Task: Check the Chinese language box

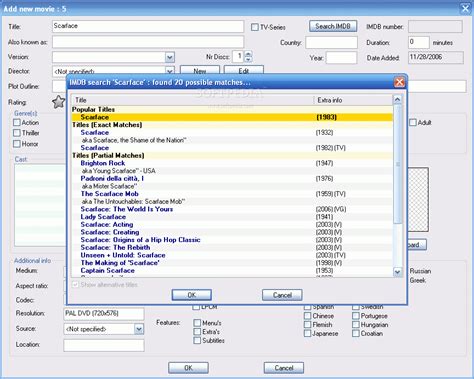Action: tap(307, 316)
